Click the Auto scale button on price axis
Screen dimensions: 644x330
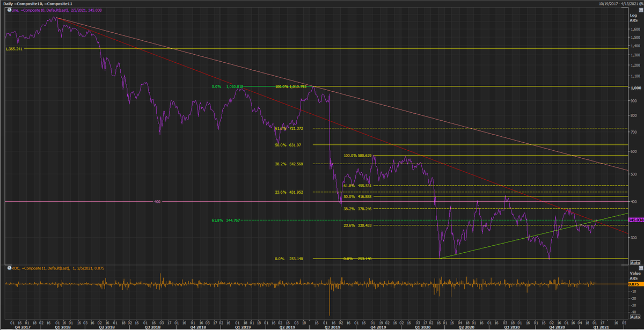634,263
